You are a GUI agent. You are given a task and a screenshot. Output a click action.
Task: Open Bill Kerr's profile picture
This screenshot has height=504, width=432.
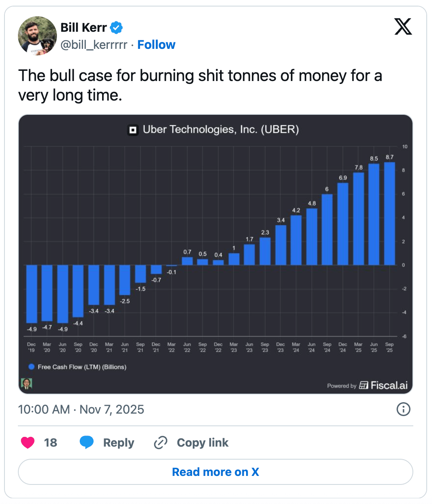(x=37, y=36)
